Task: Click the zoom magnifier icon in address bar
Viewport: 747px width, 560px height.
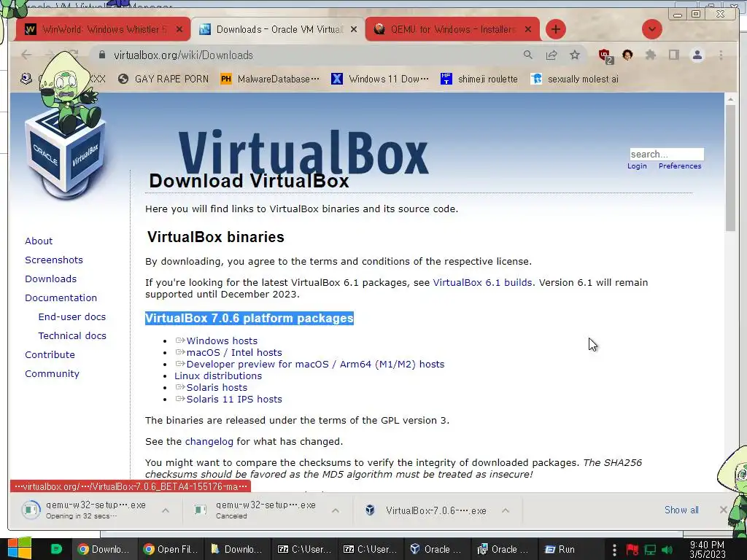Action: [x=528, y=55]
